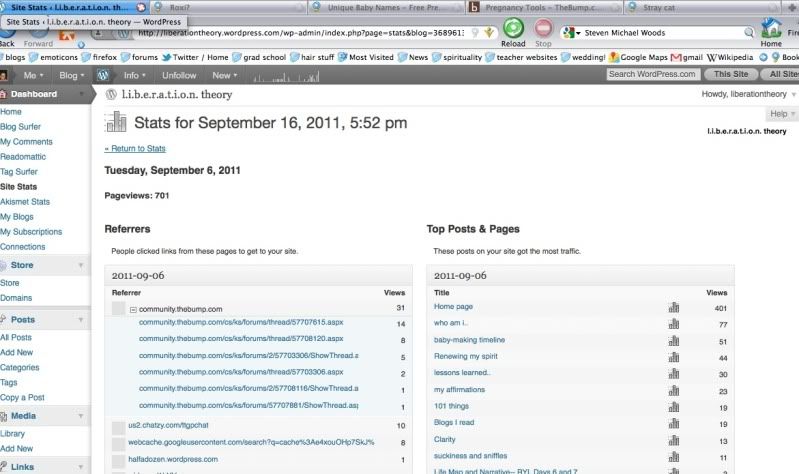The image size is (799, 474).
Task: Switch to the Stray cat tab
Action: pos(702,7)
